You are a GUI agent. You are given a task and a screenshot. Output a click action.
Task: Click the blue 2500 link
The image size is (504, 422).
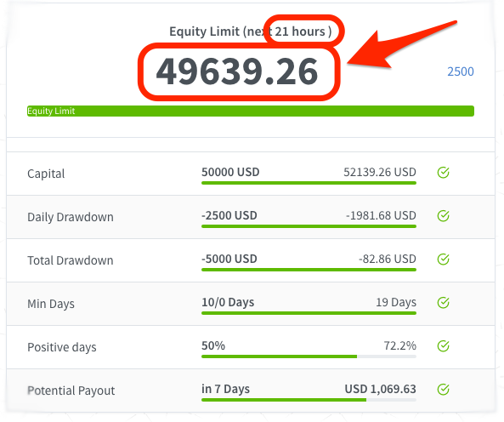pos(461,71)
